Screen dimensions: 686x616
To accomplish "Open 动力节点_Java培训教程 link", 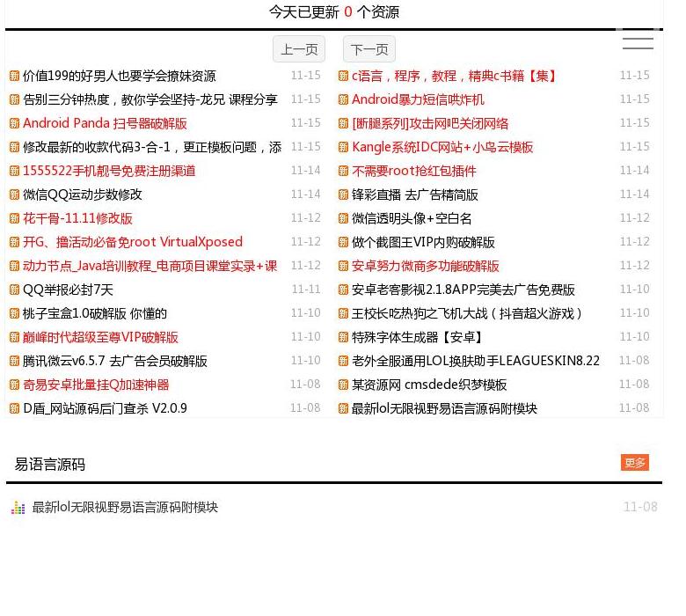I will [x=150, y=266].
